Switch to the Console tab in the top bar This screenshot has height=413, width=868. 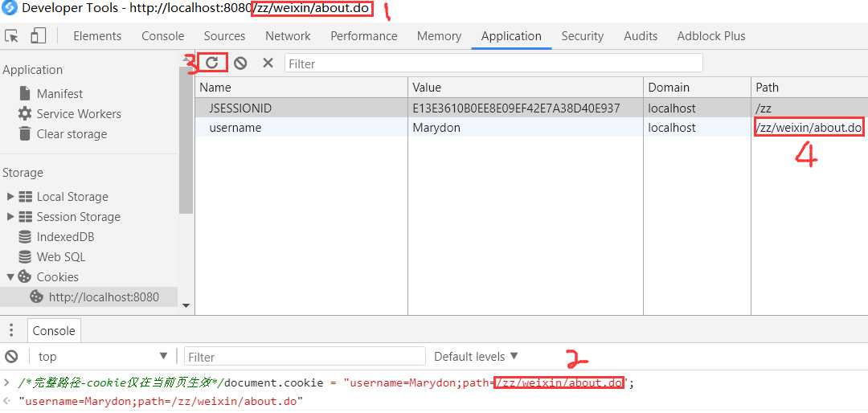[162, 36]
